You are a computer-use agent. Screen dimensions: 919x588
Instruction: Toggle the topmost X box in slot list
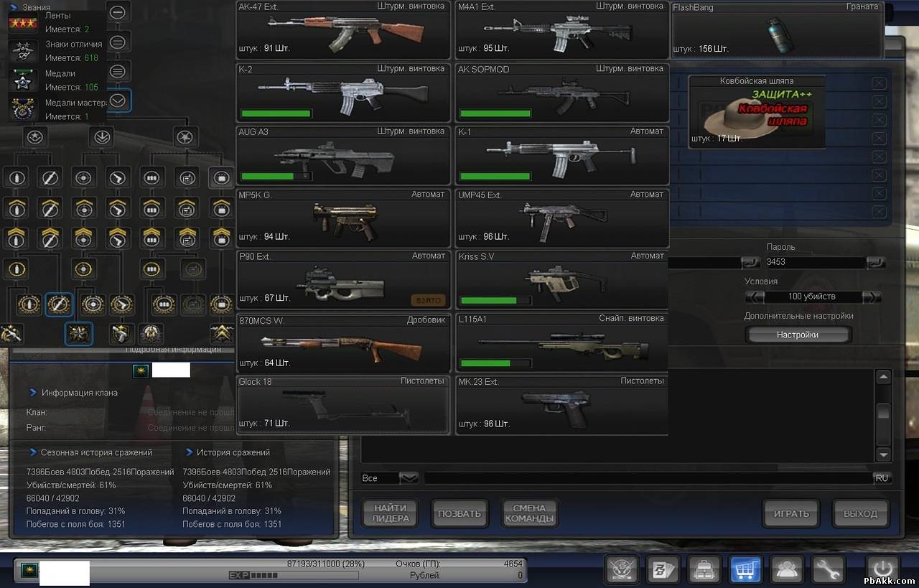[x=879, y=83]
